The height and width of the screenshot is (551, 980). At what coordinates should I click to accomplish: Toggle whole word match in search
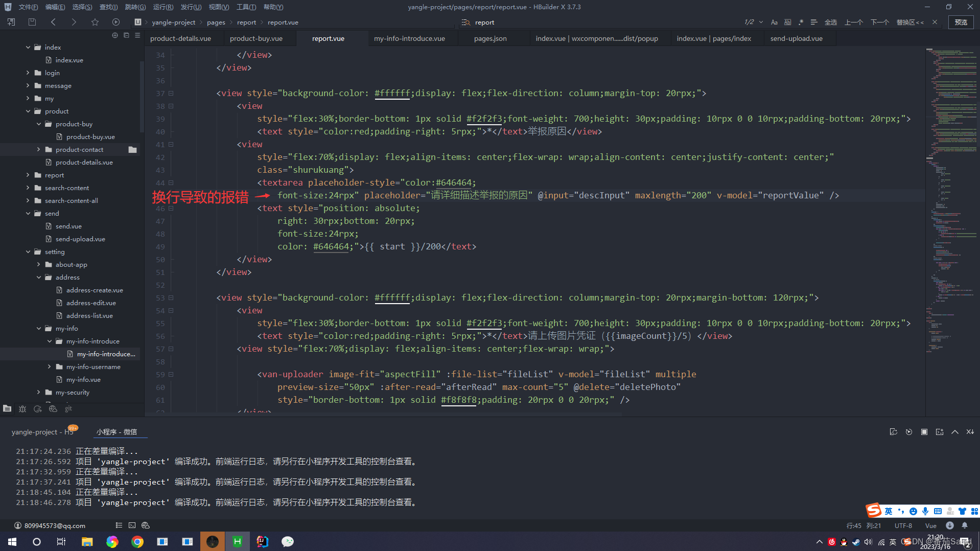787,22
